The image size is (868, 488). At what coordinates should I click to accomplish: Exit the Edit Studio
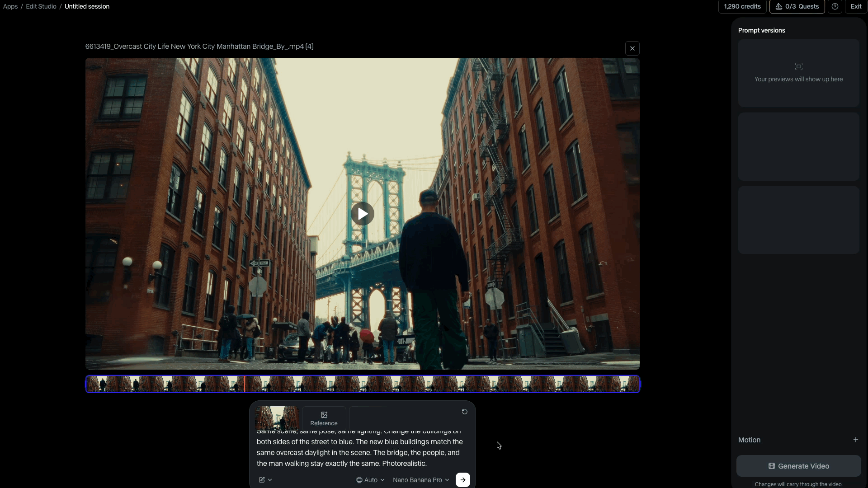[855, 6]
